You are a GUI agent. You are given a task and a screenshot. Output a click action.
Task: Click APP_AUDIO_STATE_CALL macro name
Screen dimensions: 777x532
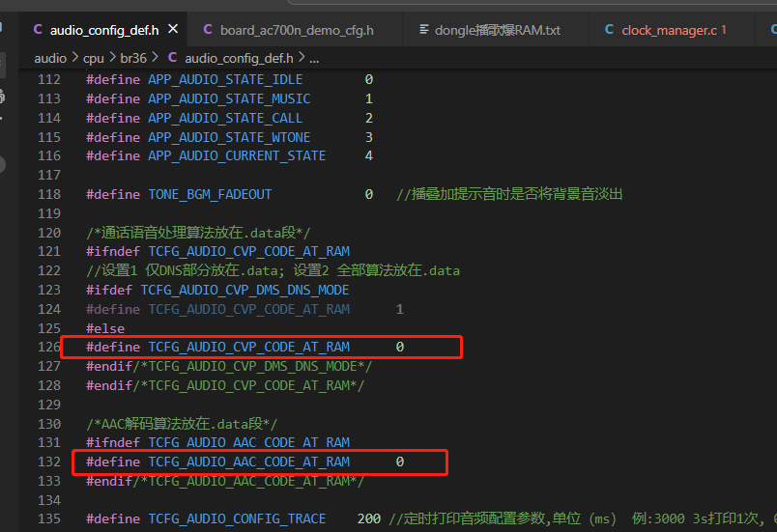point(225,119)
